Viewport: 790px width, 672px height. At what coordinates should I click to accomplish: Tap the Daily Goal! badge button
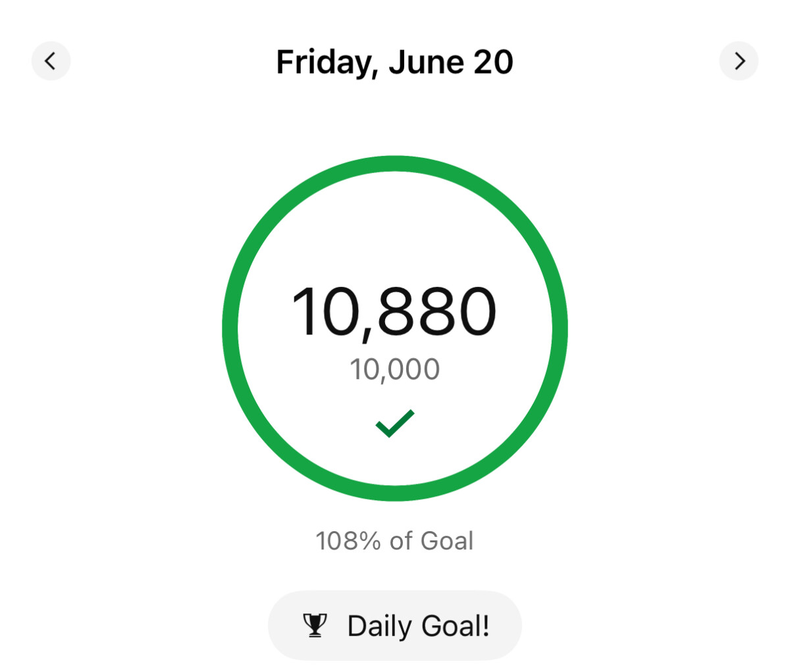(395, 625)
